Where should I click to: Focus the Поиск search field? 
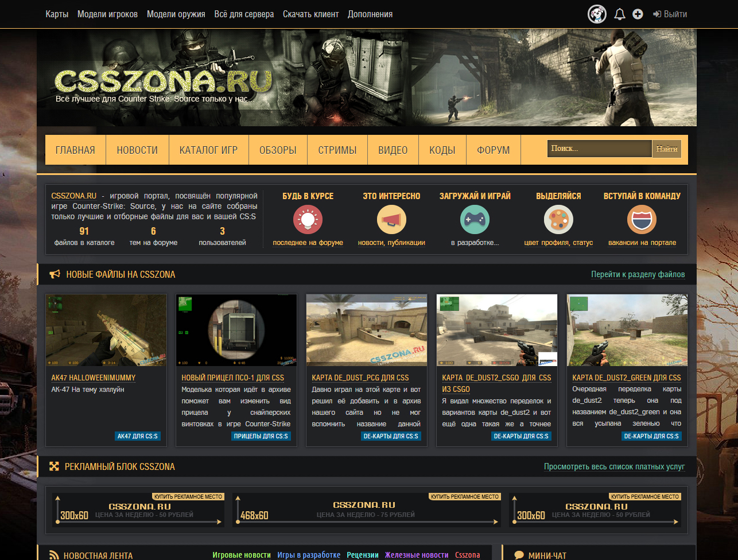[599, 149]
